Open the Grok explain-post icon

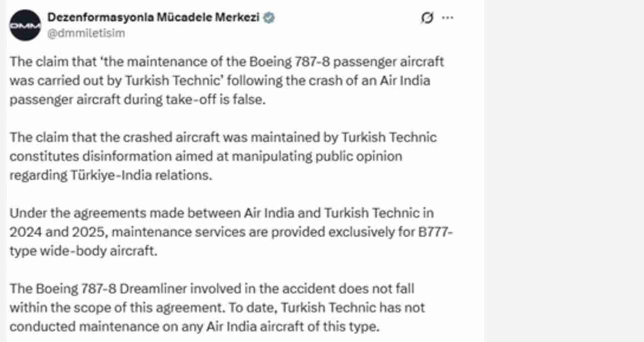click(427, 18)
